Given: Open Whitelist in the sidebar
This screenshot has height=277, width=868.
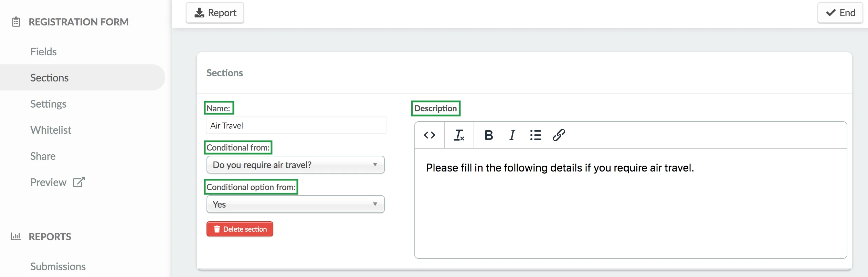Looking at the screenshot, I should (51, 130).
